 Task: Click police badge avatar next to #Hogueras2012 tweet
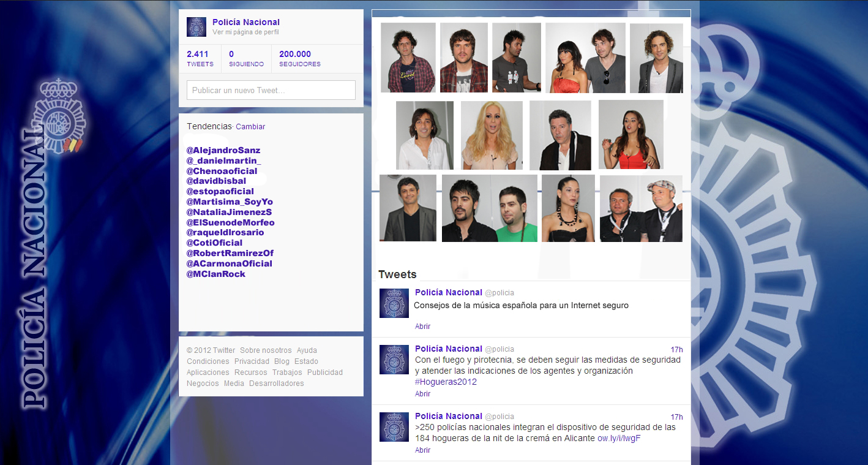(x=394, y=359)
